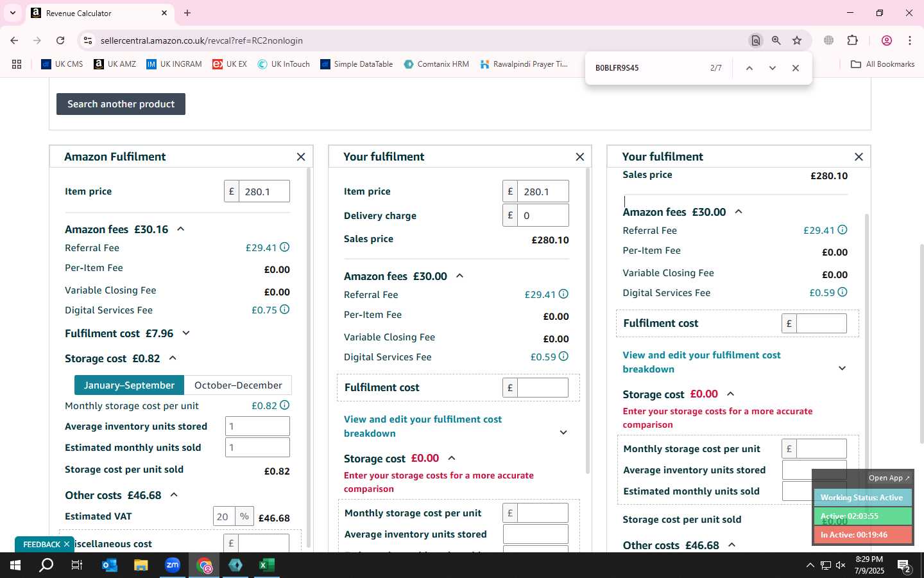Collapse Storage cost £0.82 section
Screen dimensions: 924x578
tap(173, 358)
